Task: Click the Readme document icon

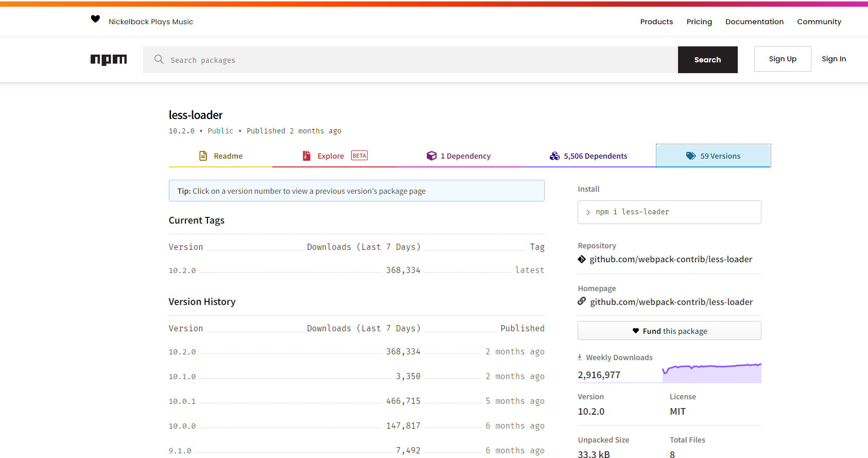Action: coord(203,156)
